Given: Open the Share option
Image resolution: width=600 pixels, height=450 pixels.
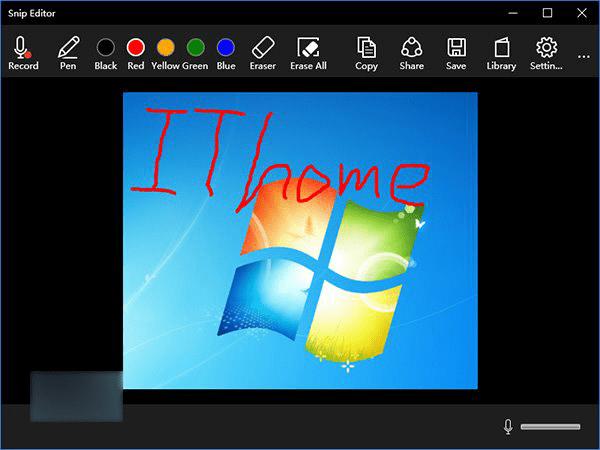Looking at the screenshot, I should [411, 53].
